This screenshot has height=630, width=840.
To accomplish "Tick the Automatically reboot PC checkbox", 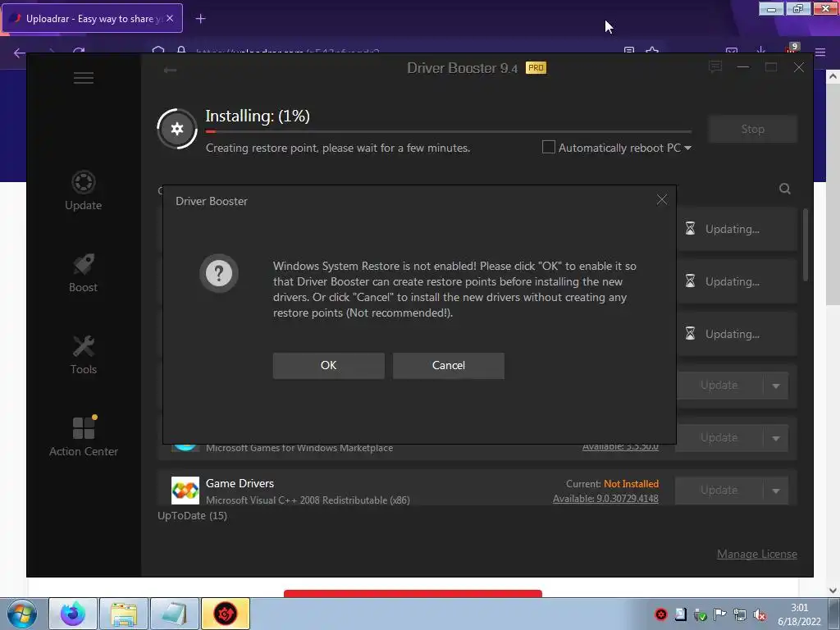I will (x=549, y=147).
